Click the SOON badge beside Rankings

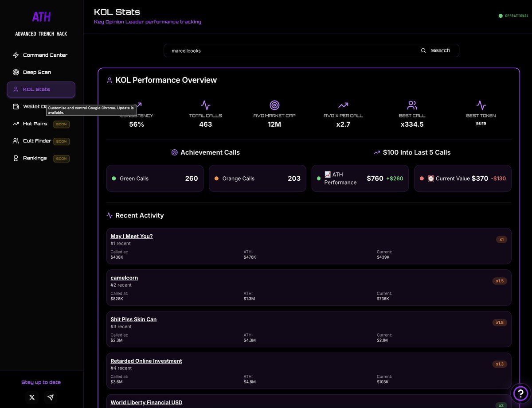point(62,159)
